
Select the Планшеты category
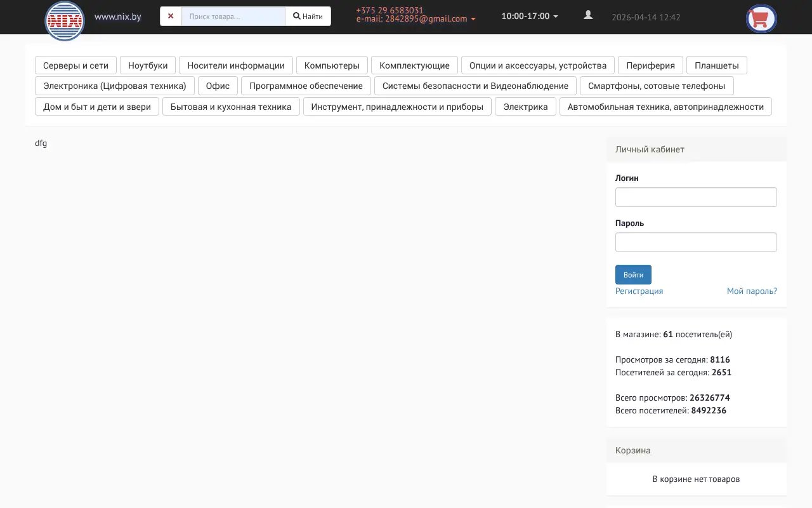point(717,65)
